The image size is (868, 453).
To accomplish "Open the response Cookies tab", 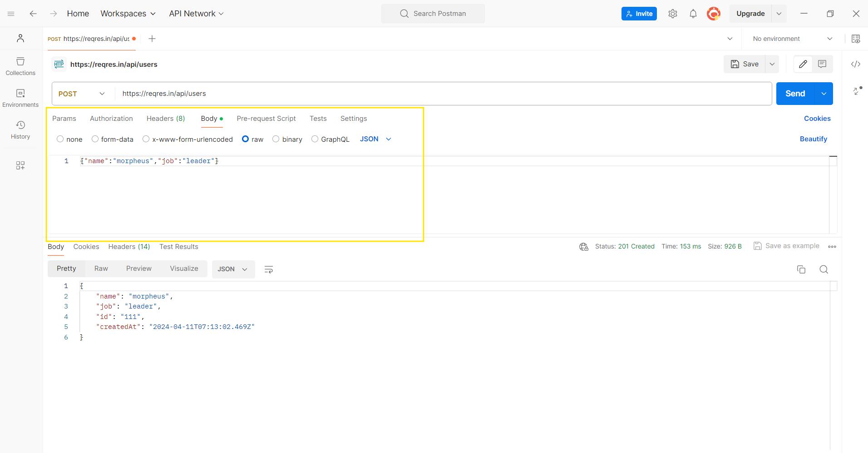I will [x=86, y=247].
